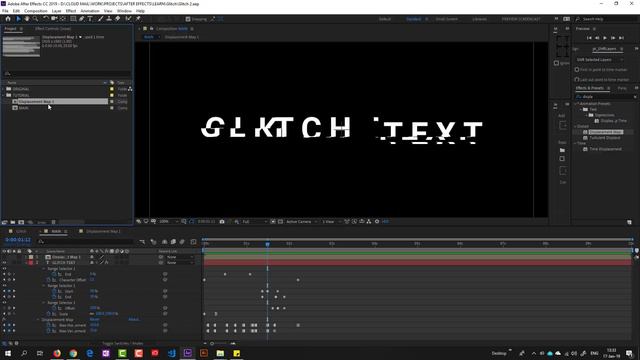
Task: Jump to first frame in Preview panel
Action: click(x=589, y=38)
